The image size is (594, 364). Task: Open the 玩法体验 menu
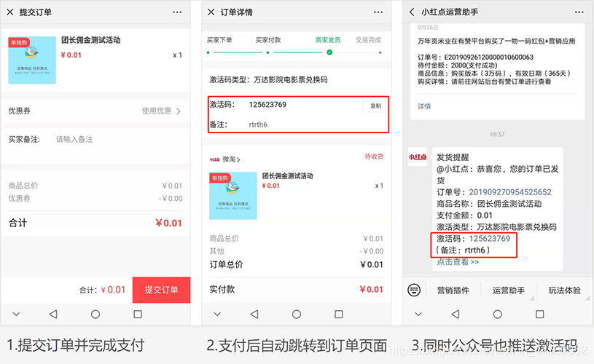pos(564,290)
